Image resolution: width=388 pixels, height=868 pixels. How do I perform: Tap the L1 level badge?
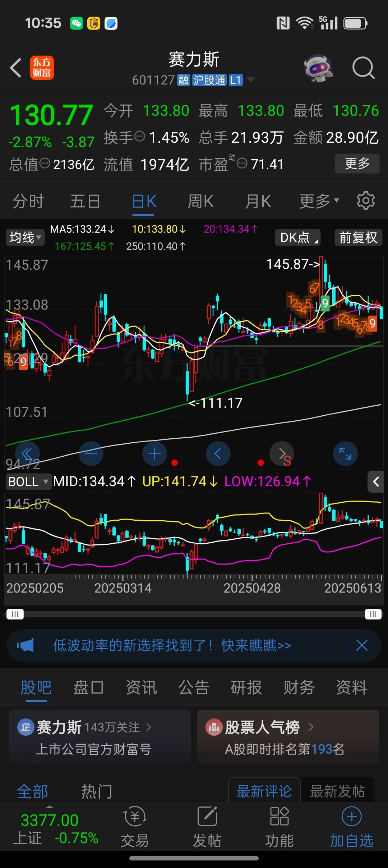pyautogui.click(x=235, y=80)
